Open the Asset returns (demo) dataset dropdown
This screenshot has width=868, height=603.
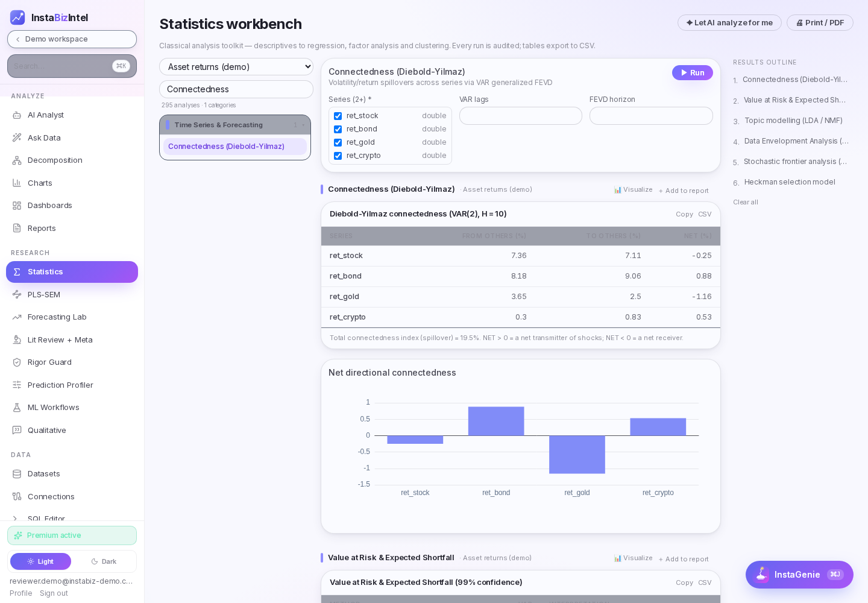click(x=236, y=67)
